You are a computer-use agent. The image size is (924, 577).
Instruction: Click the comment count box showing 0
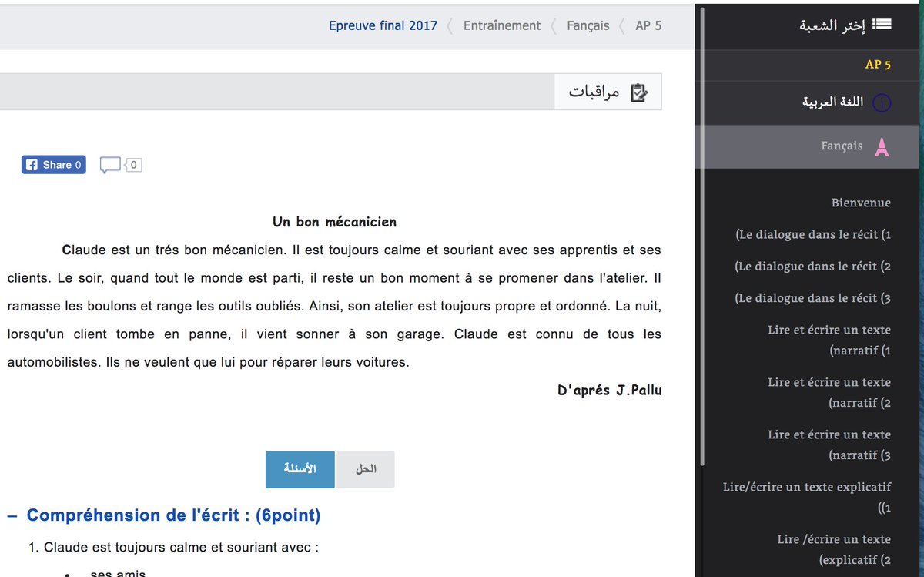[x=133, y=165]
